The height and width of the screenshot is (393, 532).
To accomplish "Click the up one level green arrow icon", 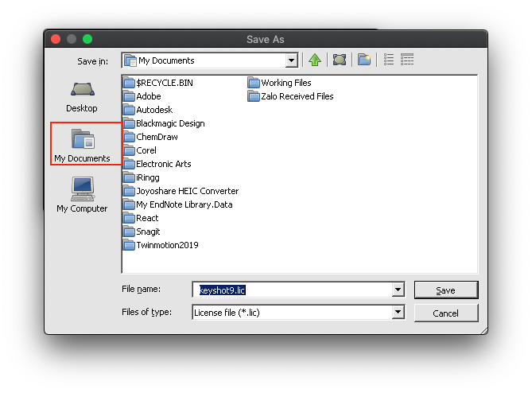I will [x=315, y=60].
